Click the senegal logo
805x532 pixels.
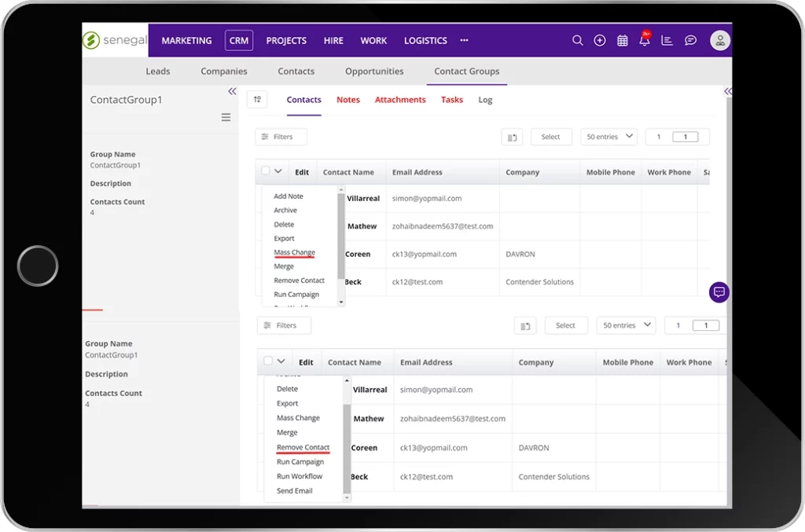click(116, 40)
